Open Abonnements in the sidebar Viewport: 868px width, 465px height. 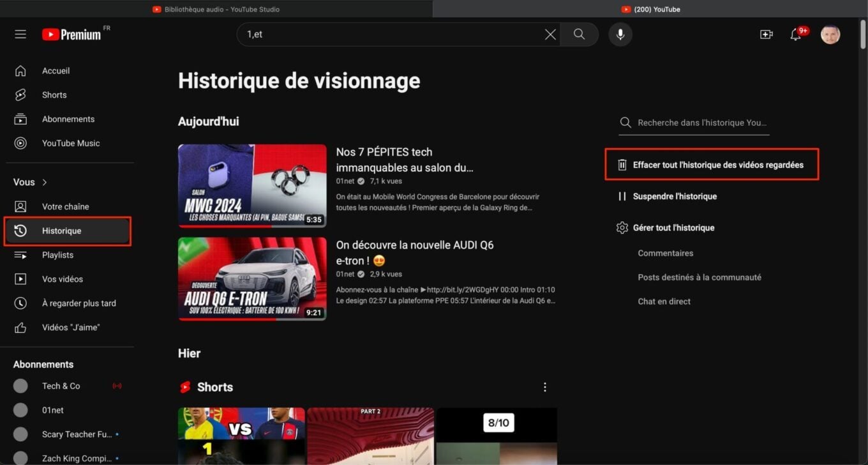(x=67, y=119)
